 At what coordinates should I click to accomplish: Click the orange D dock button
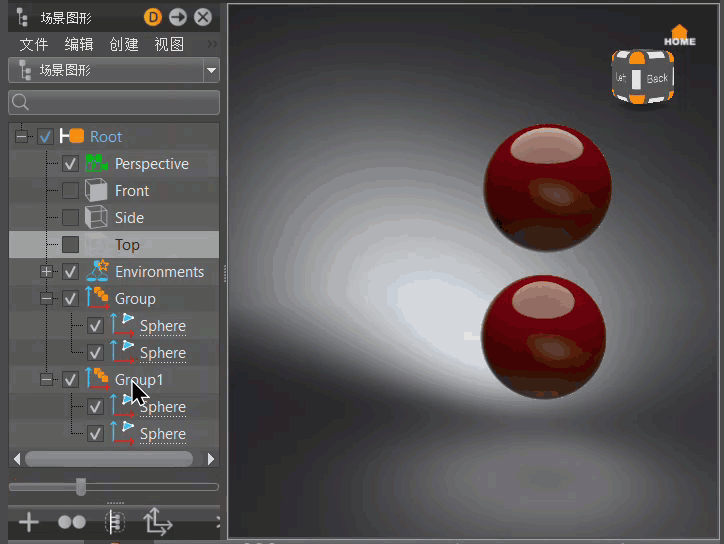click(153, 18)
